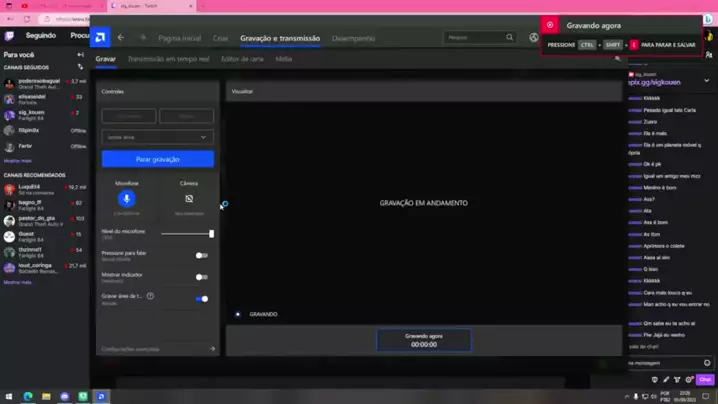Click Parar gravação button
The image size is (718, 404).
(x=157, y=159)
